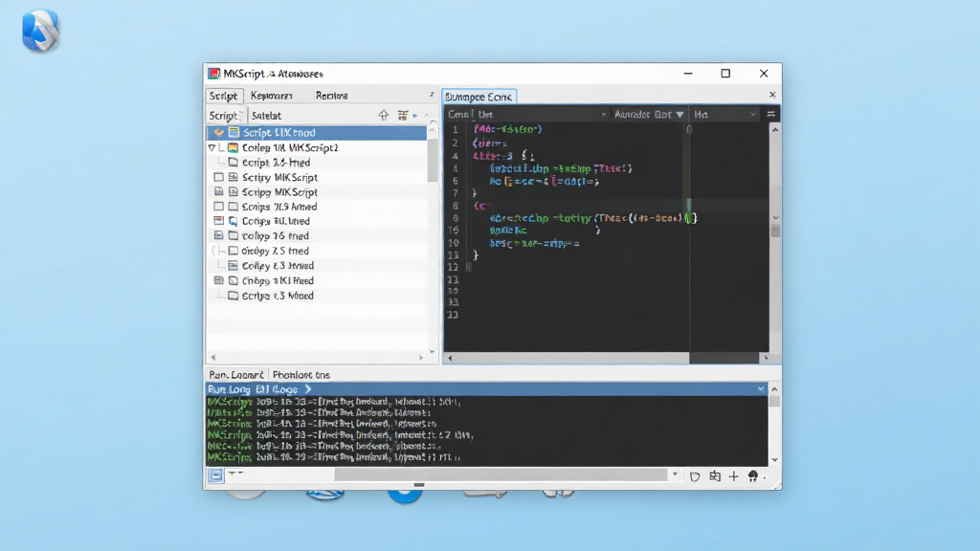
Task: Click file icon beside 'ciolpy 2.5 Ined'
Action: click(234, 251)
